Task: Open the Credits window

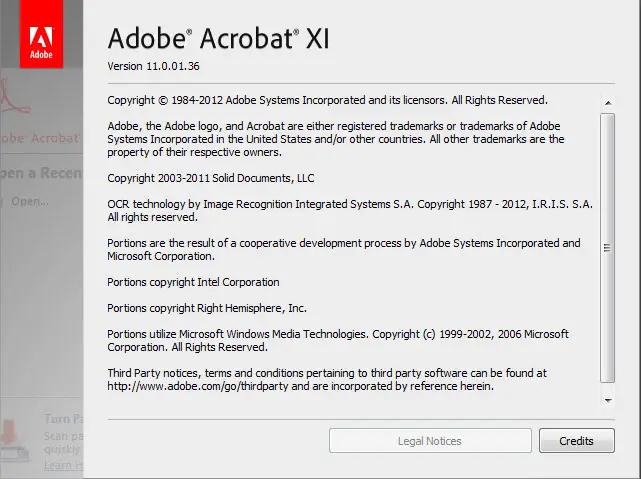Action: 576,441
